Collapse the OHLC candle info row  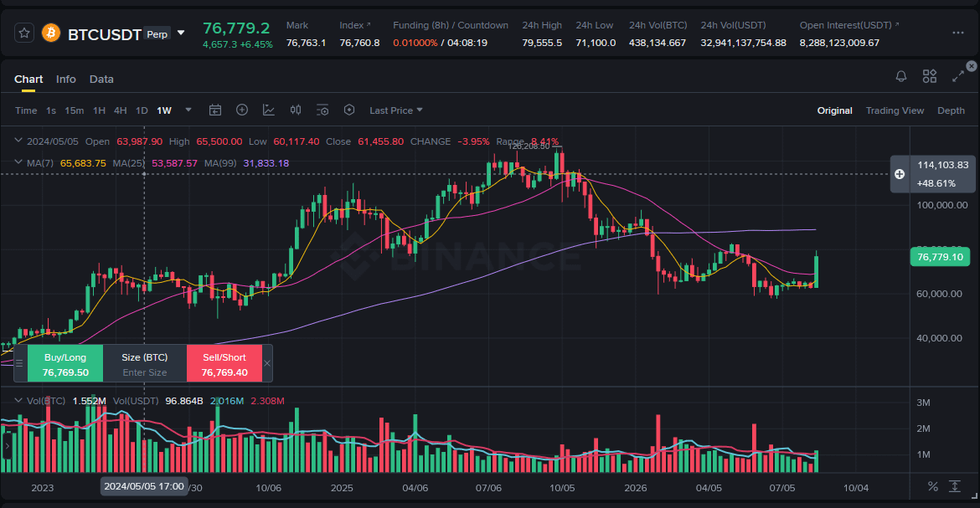click(x=18, y=141)
